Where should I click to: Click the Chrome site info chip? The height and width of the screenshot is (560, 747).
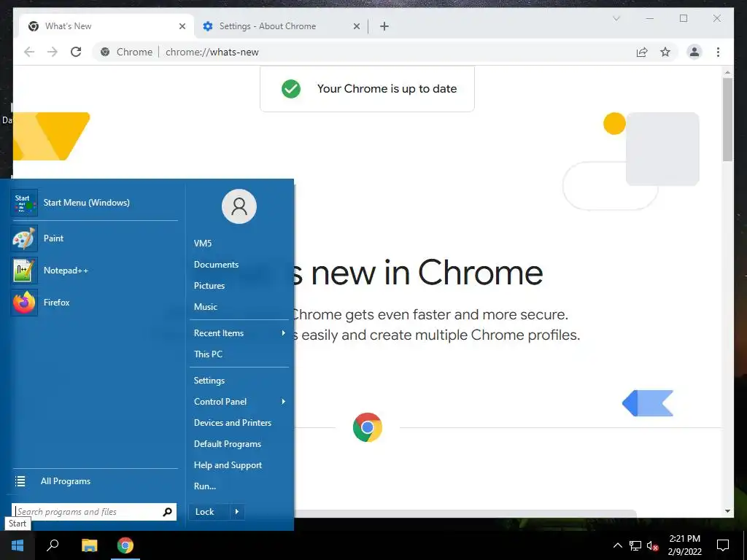coord(127,52)
